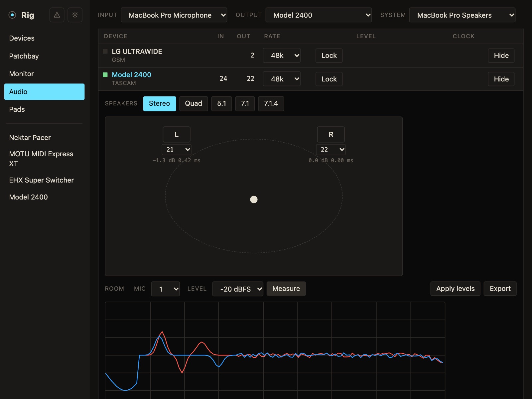Open the Patchbay section
Screen dimensions: 532x399
tap(44, 56)
